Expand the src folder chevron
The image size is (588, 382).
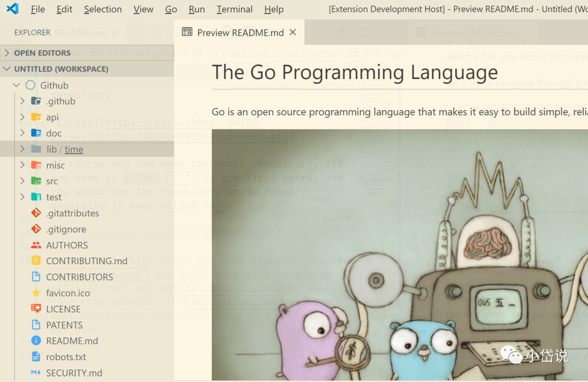pos(22,181)
